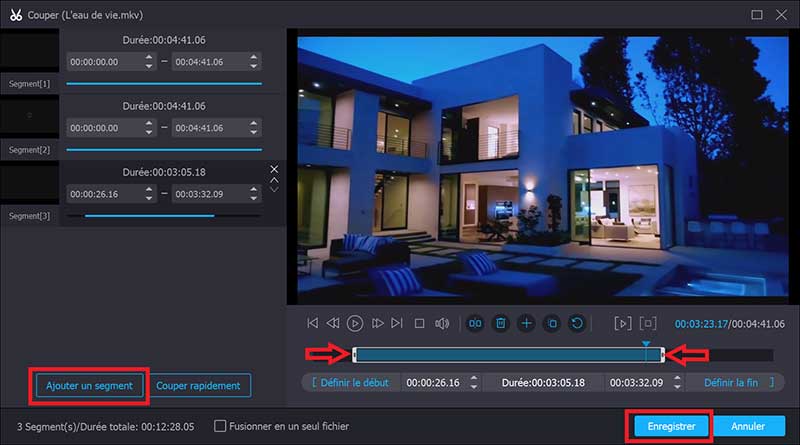Move Segment[3] up with the chevron arrow
This screenshot has width=800, height=445.
(x=275, y=180)
